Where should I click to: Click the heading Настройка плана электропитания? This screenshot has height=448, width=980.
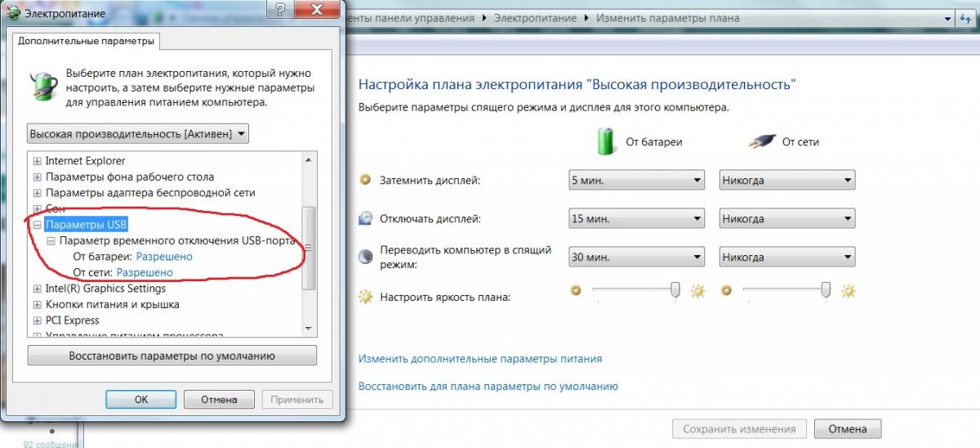tap(577, 84)
